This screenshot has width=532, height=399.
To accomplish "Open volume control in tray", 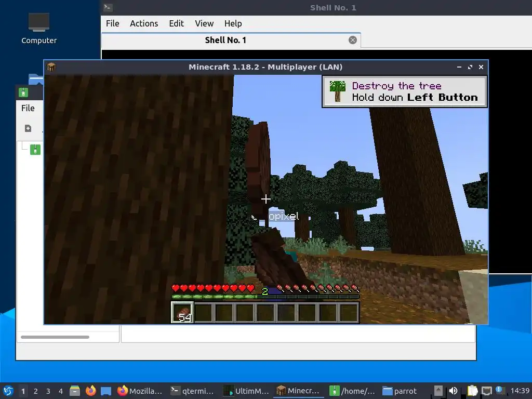I will coord(453,391).
